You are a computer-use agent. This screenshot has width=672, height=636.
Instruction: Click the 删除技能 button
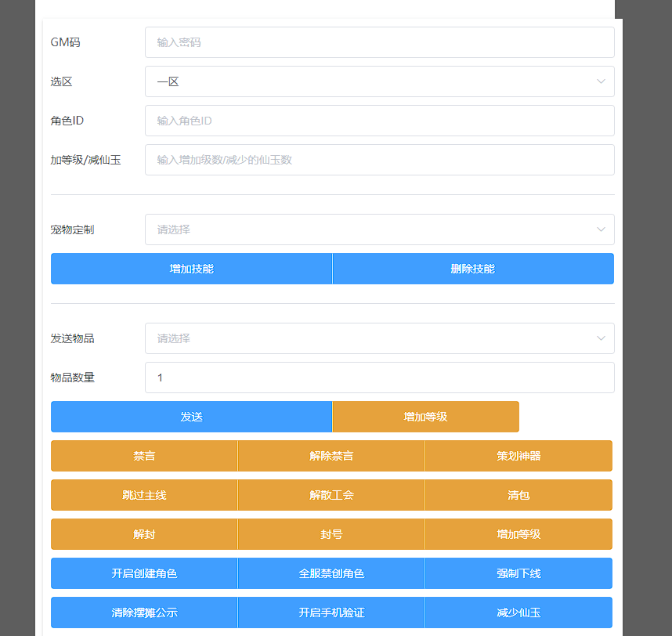pos(473,268)
